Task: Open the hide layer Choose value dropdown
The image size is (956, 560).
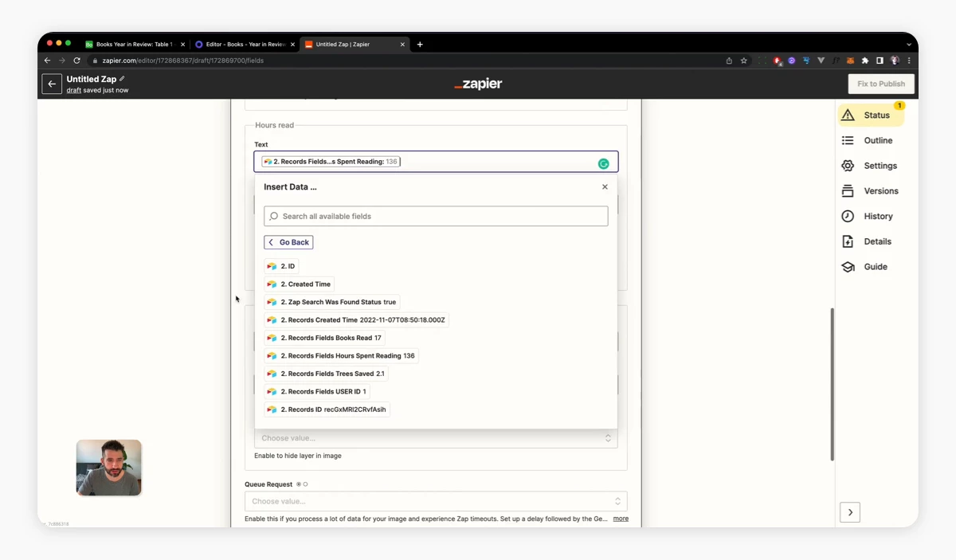Action: 436,438
